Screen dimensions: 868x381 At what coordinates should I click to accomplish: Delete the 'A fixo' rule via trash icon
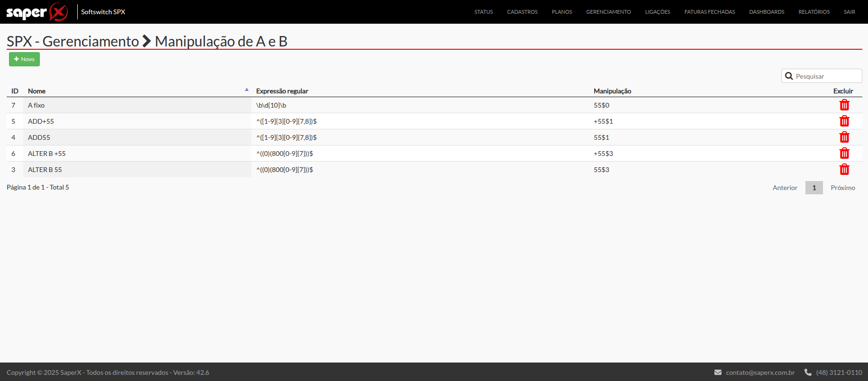point(844,105)
